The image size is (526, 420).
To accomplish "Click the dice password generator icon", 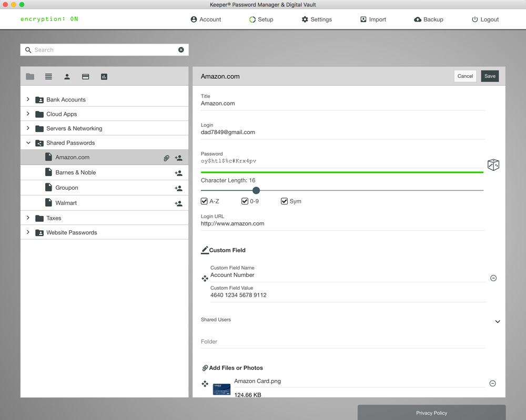I will [x=493, y=165].
